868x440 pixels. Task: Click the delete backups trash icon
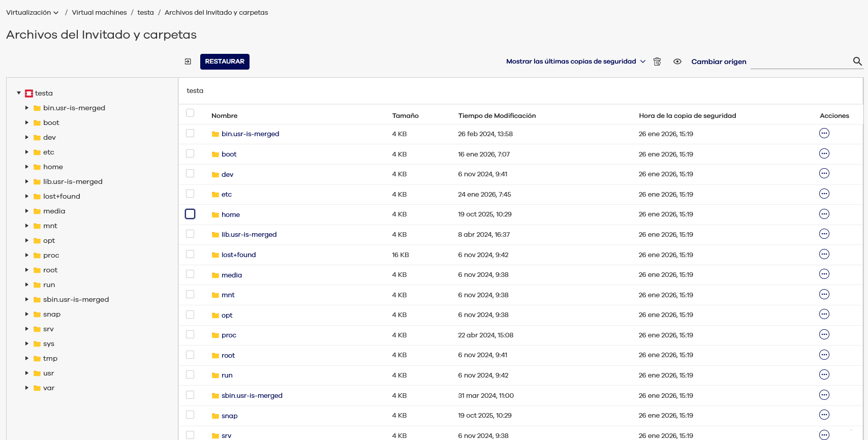click(657, 61)
